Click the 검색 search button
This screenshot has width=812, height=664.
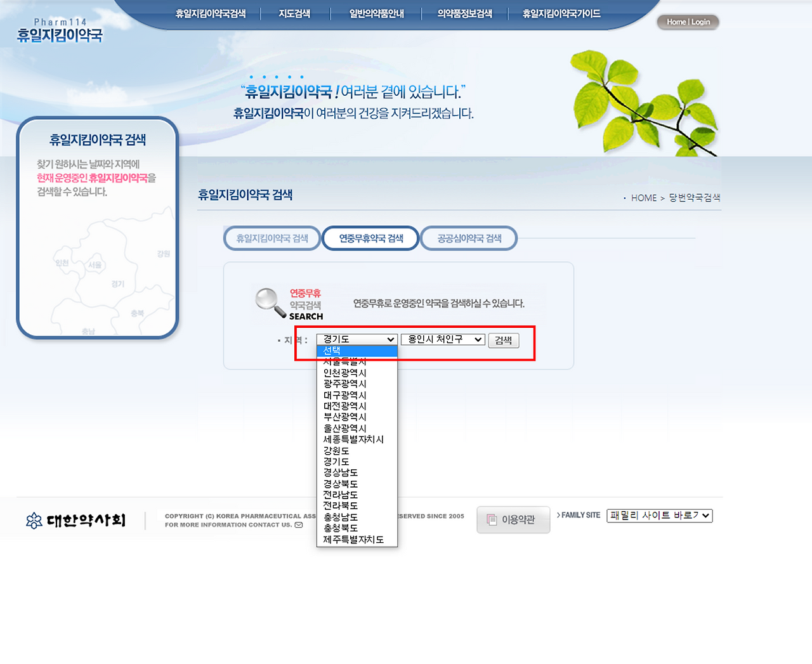point(503,340)
